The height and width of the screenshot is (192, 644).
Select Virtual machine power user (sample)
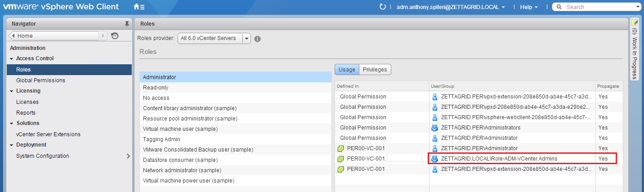(x=236, y=181)
